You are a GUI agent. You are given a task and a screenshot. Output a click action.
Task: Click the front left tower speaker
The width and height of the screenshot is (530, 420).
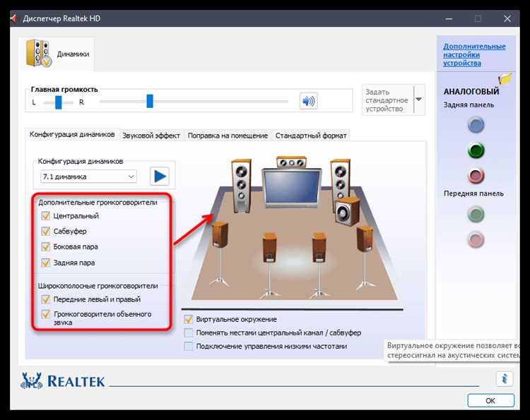point(242,186)
